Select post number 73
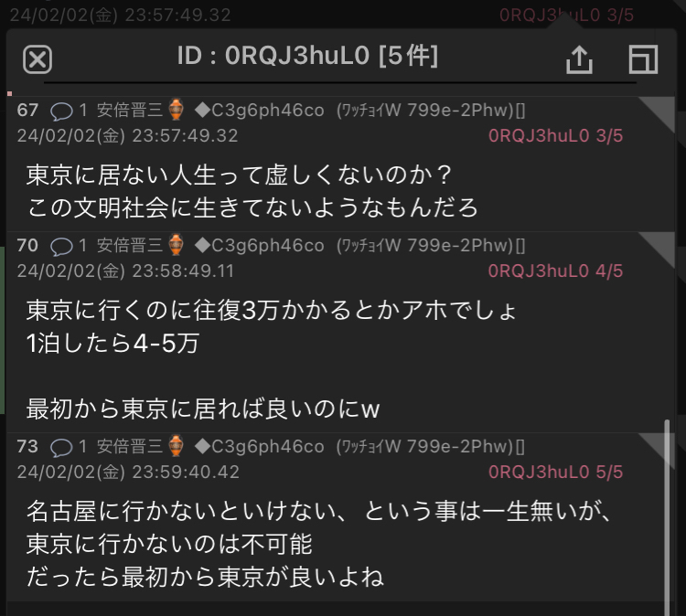The height and width of the screenshot is (616, 686). [27, 446]
